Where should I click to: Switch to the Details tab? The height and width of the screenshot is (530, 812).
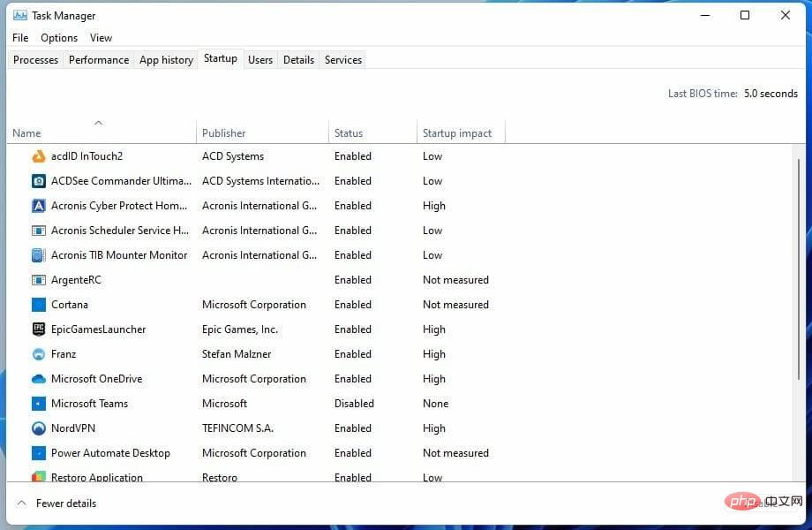(299, 59)
